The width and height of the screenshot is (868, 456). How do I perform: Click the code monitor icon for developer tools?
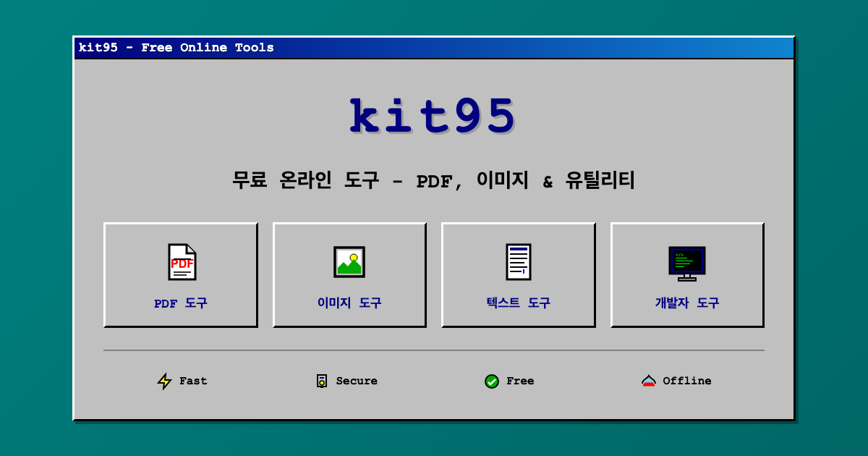click(x=686, y=263)
